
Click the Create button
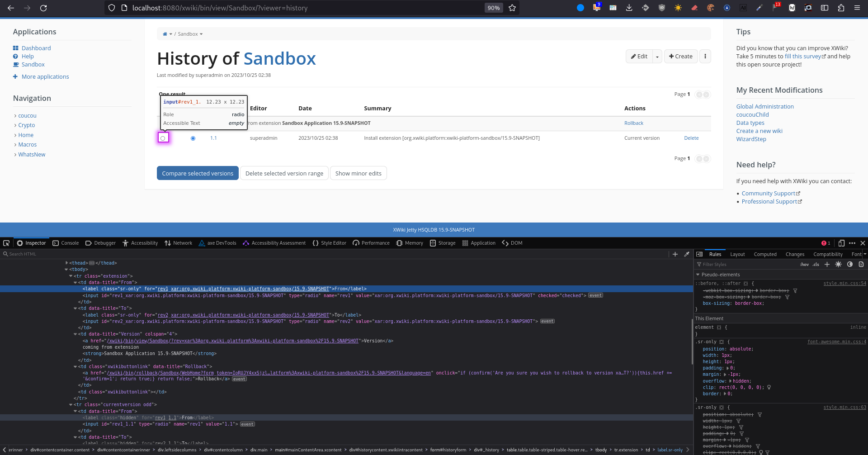pyautogui.click(x=681, y=56)
